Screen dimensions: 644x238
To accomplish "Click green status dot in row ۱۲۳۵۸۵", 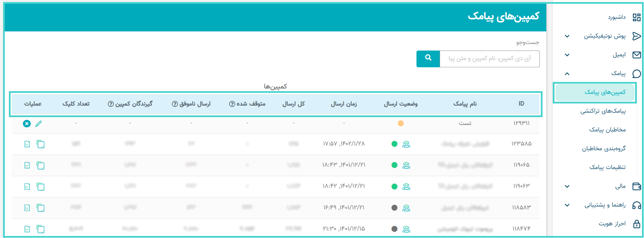I will [x=394, y=144].
